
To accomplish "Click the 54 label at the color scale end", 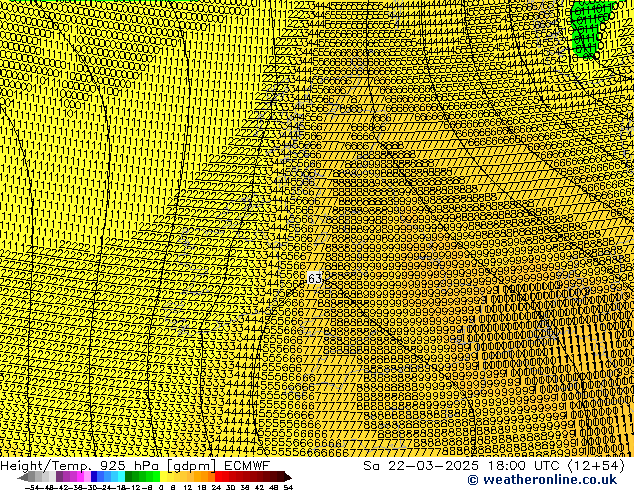I will (288, 488).
